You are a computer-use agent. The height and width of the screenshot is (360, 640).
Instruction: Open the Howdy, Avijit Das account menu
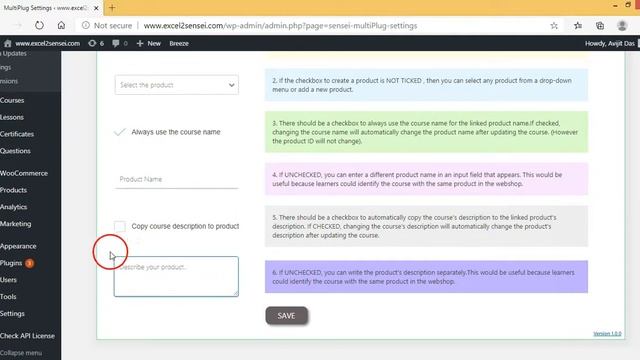pos(611,43)
